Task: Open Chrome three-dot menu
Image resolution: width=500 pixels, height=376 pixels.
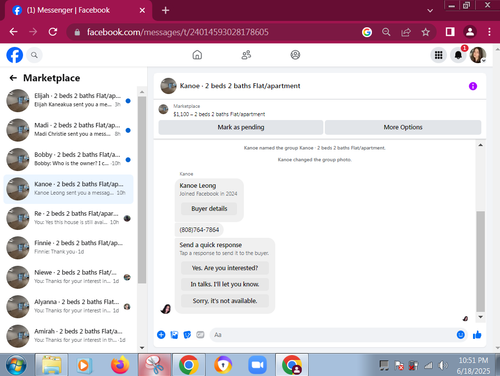Action: pos(489,32)
